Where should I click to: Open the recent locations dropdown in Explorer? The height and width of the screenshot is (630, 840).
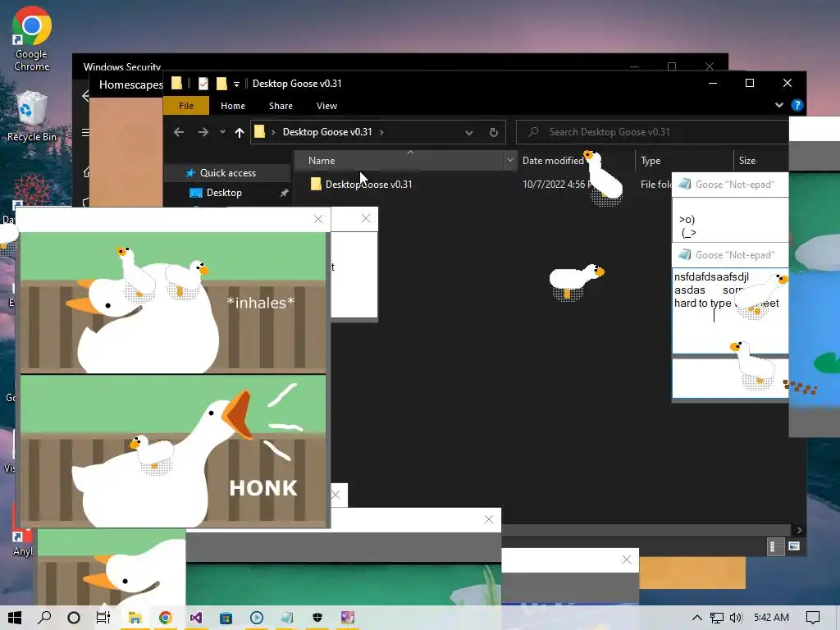click(x=222, y=132)
